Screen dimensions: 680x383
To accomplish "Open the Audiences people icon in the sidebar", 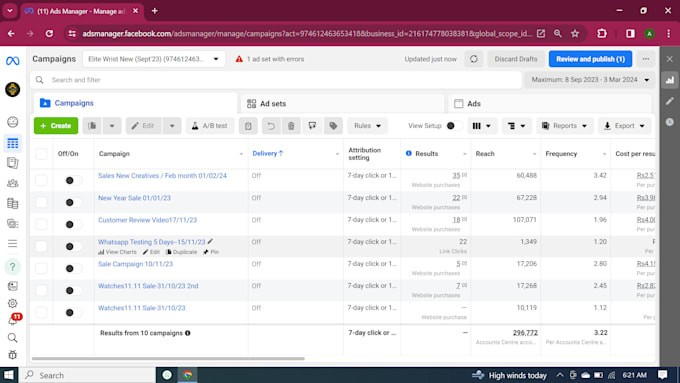I will click(13, 183).
